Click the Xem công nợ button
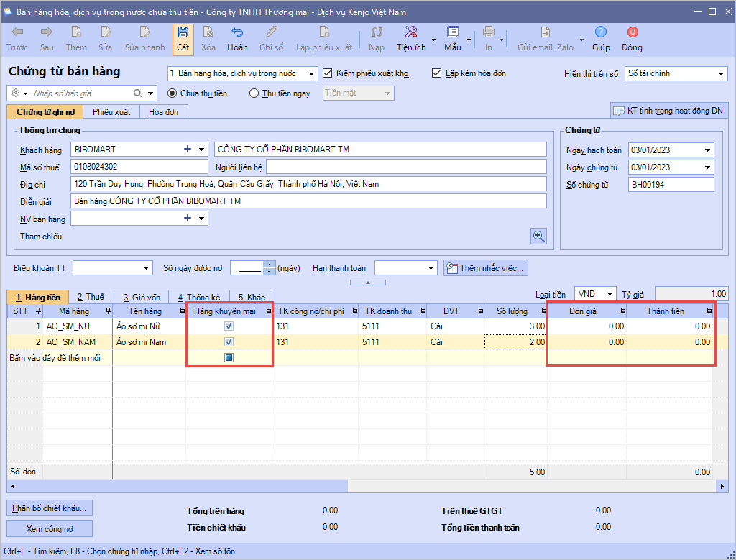This screenshot has width=736, height=560. (50, 528)
